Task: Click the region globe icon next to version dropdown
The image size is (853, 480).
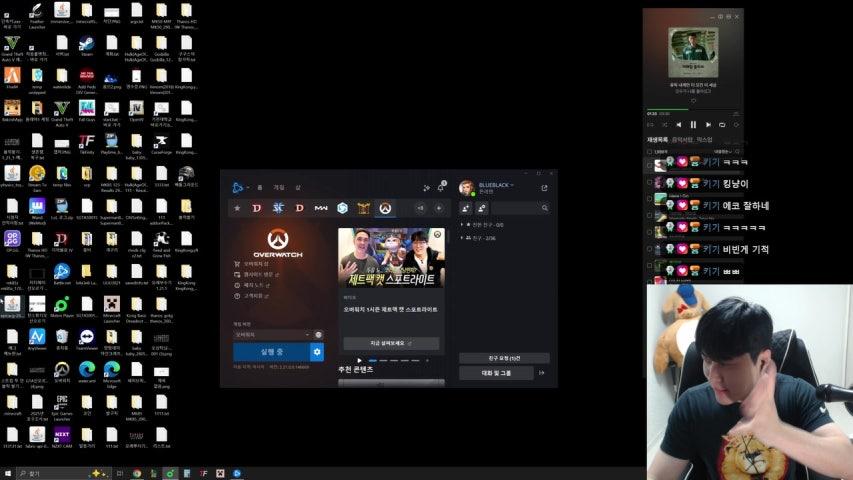Action: point(319,335)
